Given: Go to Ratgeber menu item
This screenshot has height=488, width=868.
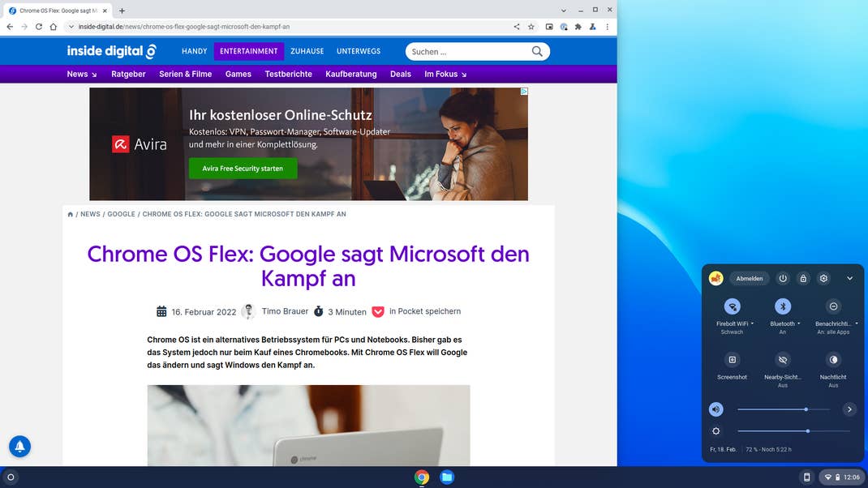Looking at the screenshot, I should [x=128, y=74].
